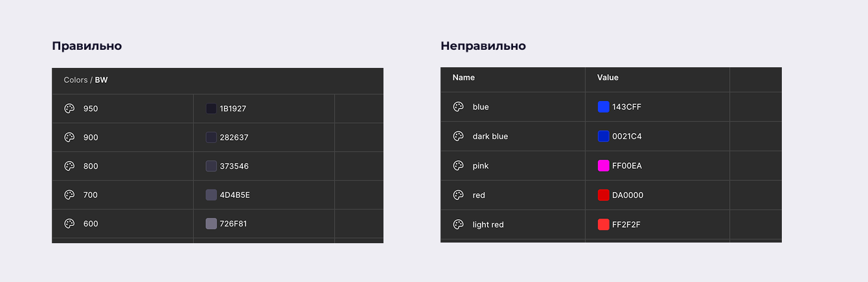Click the Name column header
Viewport: 868px width, 282px height.
[464, 78]
